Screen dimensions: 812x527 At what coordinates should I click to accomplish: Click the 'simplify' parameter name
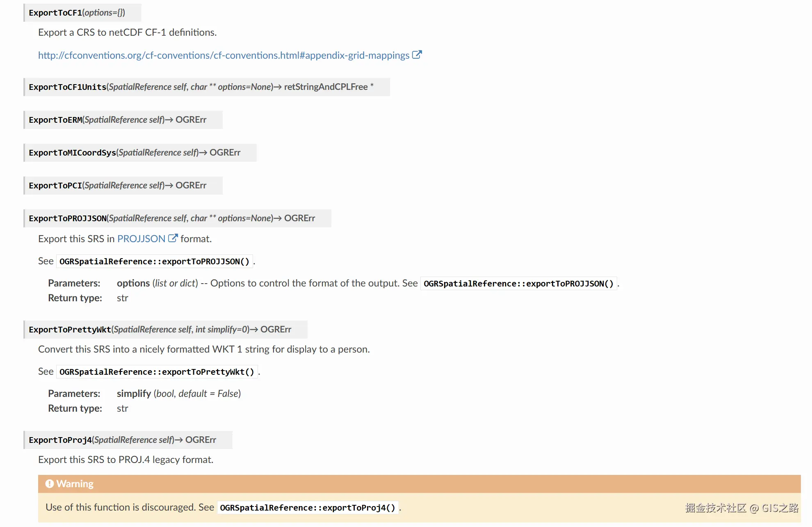[x=134, y=394]
